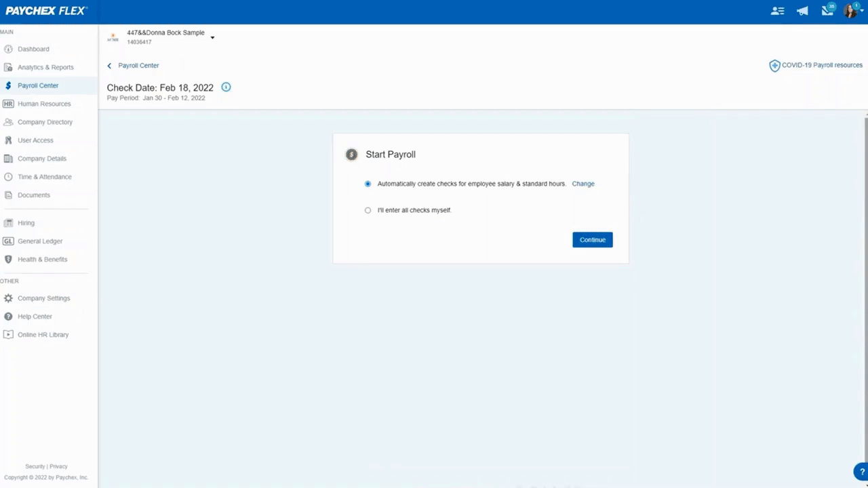
Task: Go back with the Payroll Center chevron
Action: point(109,66)
